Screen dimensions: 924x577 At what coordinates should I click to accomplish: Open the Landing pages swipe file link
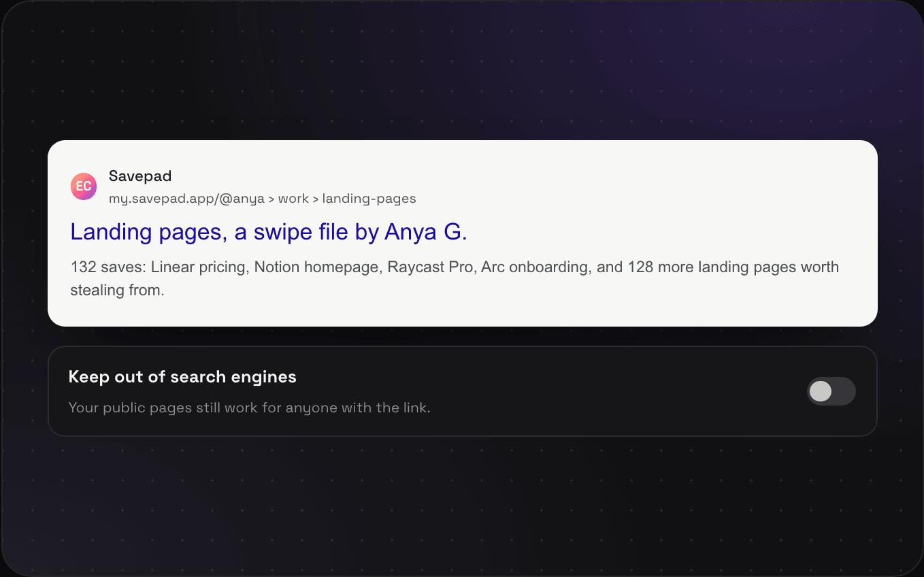tap(269, 233)
